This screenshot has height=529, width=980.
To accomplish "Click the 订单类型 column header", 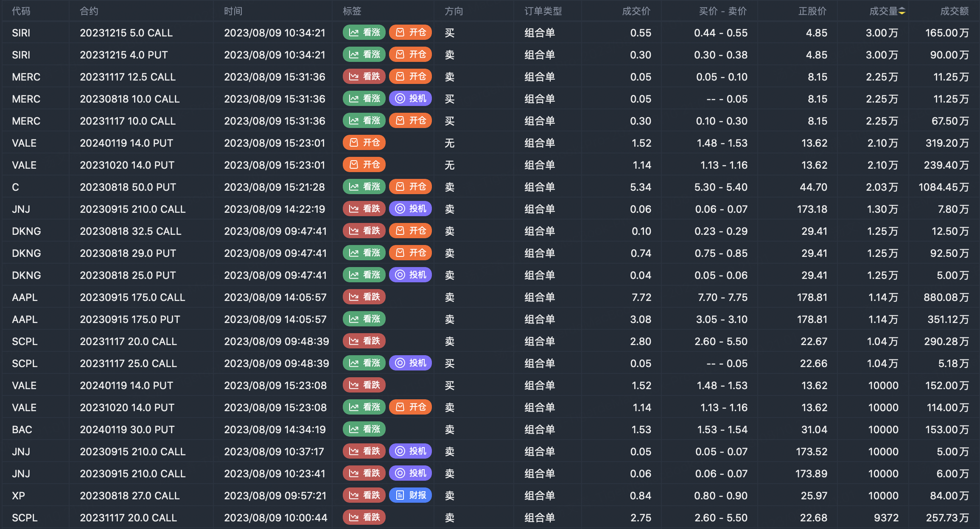I will click(543, 11).
